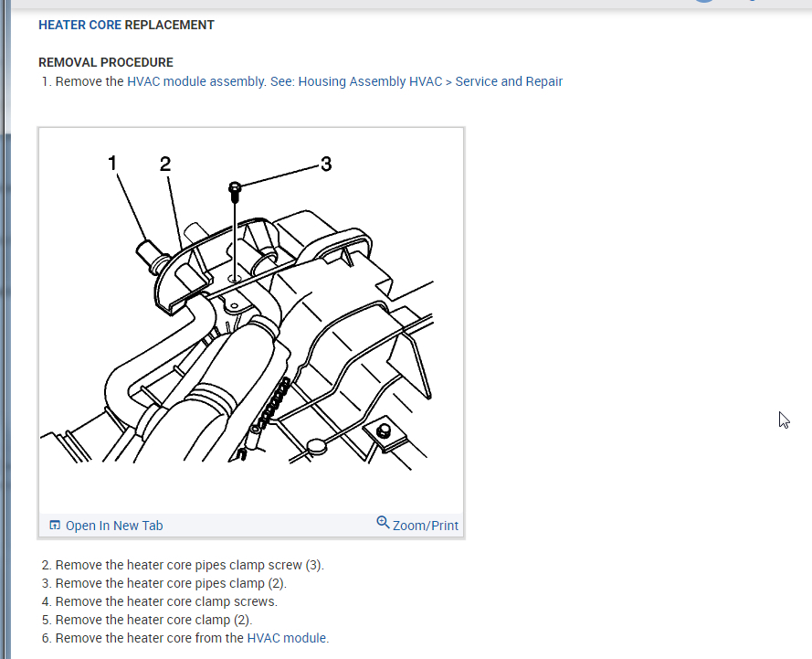Select the text "Remove the heater core clamp screws."
The image size is (812, 659).
(166, 601)
